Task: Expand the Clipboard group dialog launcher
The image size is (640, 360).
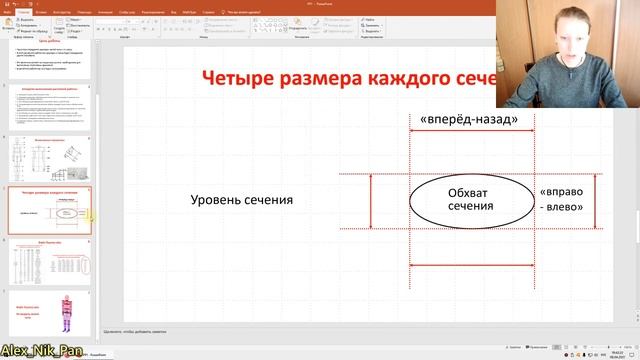Action: click(49, 37)
